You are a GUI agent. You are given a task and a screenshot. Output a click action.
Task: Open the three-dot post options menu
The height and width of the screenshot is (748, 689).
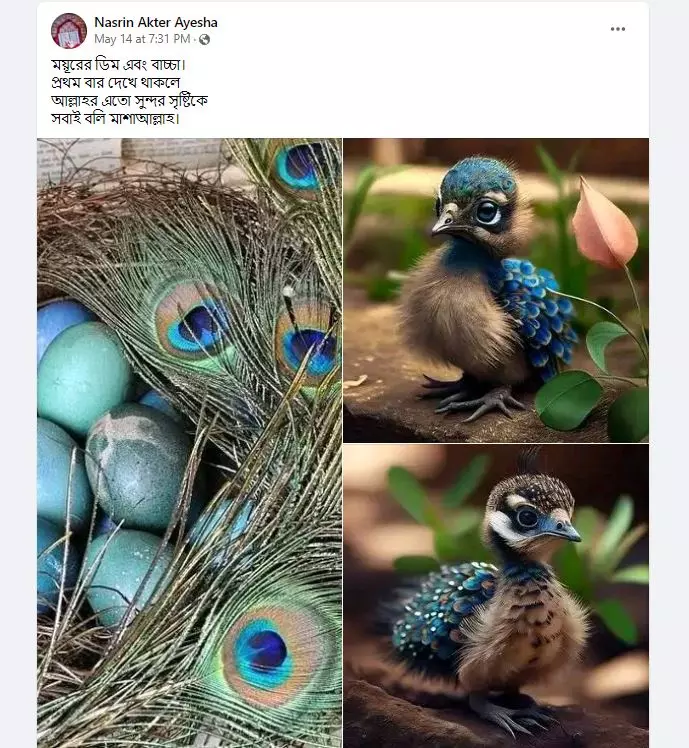tap(618, 29)
